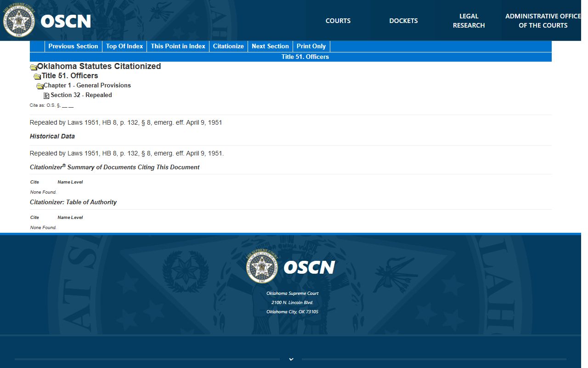Jump to Top Of Index

pos(124,46)
